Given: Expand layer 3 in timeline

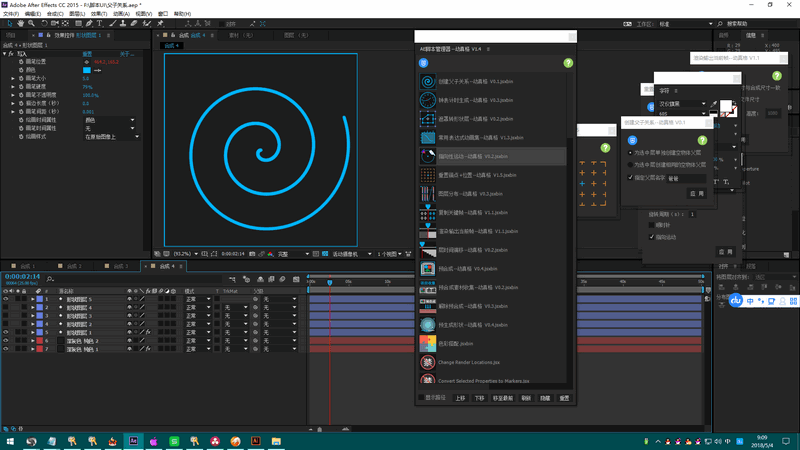Looking at the screenshot, I should (x=33, y=316).
